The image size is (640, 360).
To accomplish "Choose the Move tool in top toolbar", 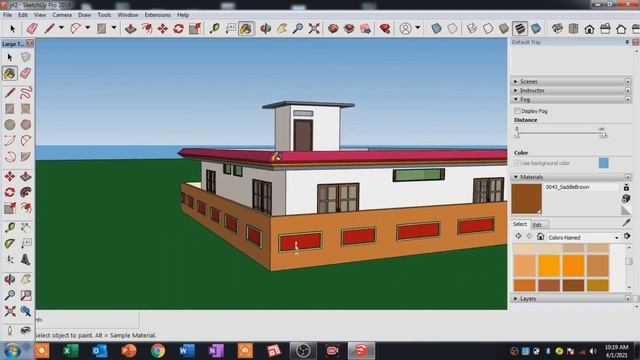I will [x=163, y=29].
